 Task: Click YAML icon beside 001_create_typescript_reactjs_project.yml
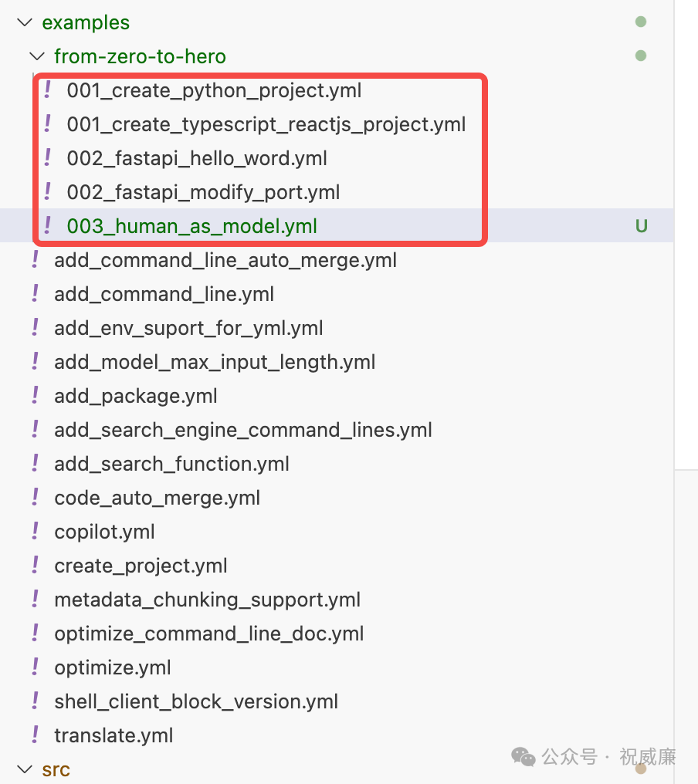click(48, 124)
